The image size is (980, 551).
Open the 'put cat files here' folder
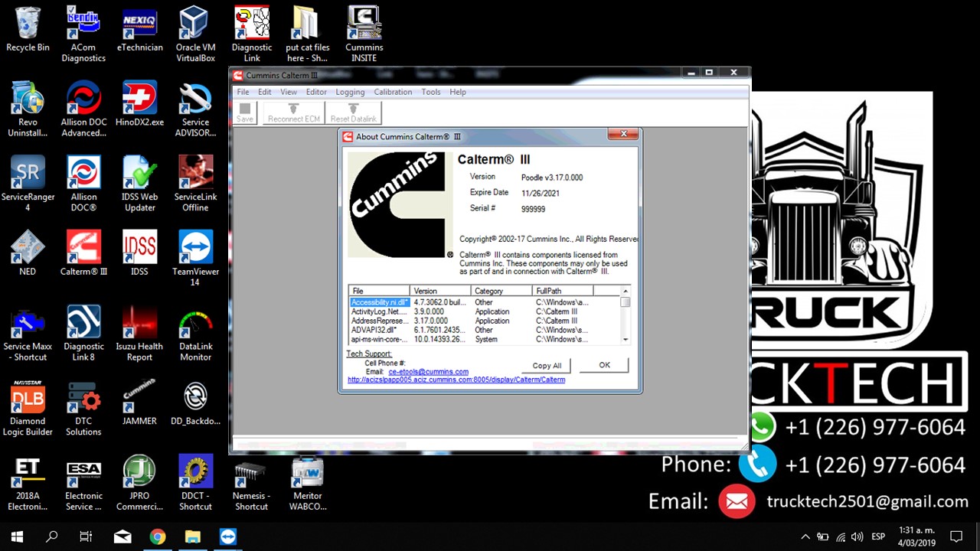point(308,34)
